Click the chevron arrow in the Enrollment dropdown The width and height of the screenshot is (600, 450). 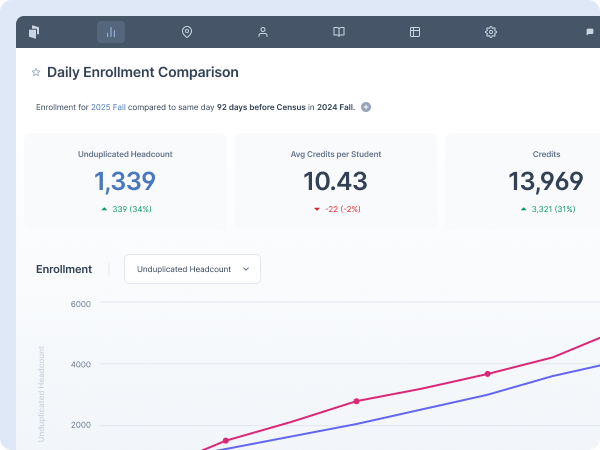click(x=246, y=269)
